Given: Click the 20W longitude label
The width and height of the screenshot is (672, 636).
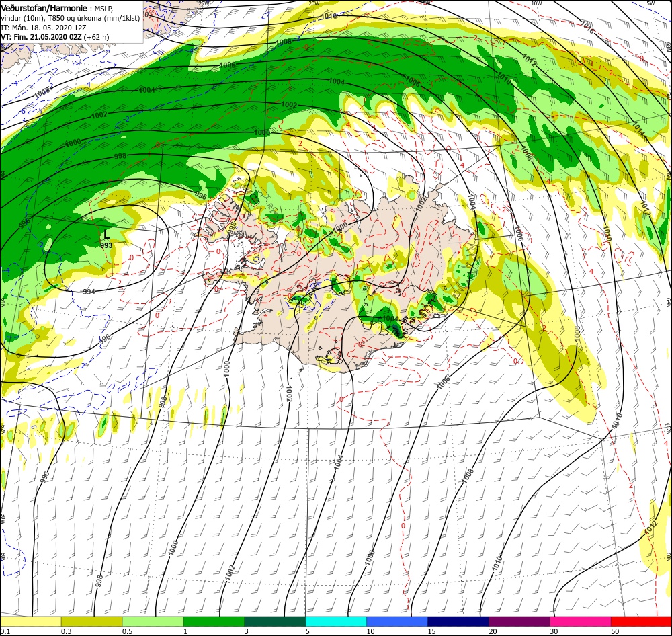Looking at the screenshot, I should (x=314, y=3).
